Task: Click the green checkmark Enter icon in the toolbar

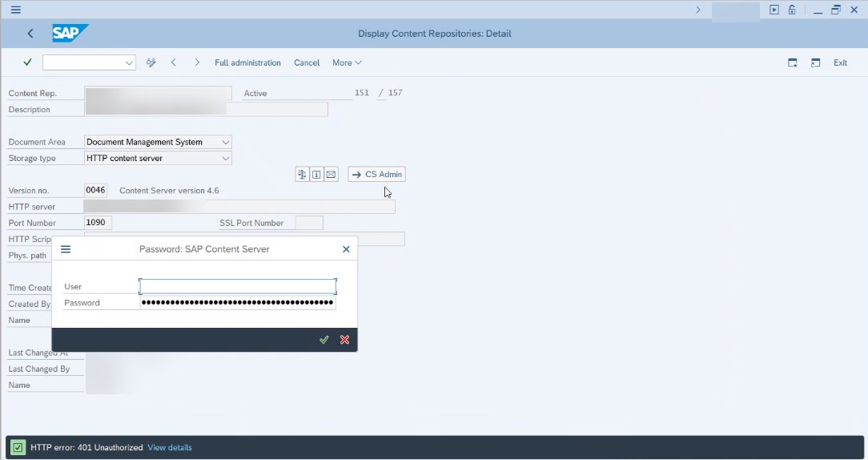Action: click(x=27, y=62)
